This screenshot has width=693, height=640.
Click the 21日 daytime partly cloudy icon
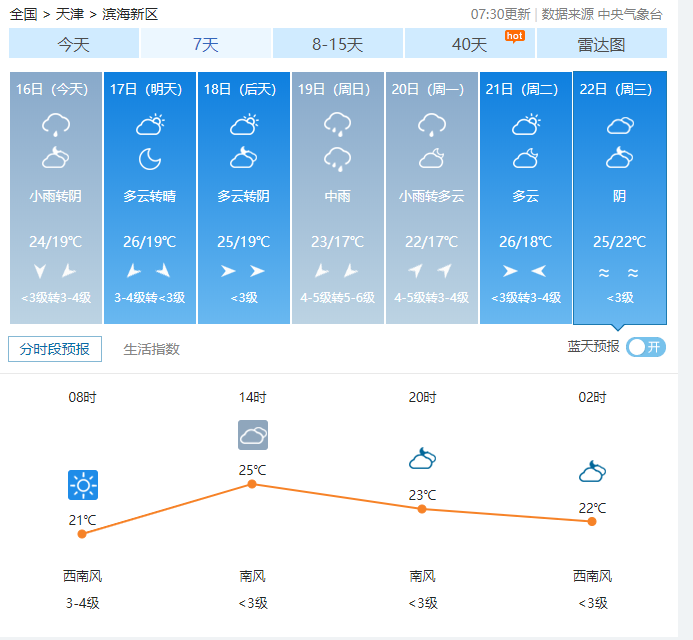coord(526,125)
